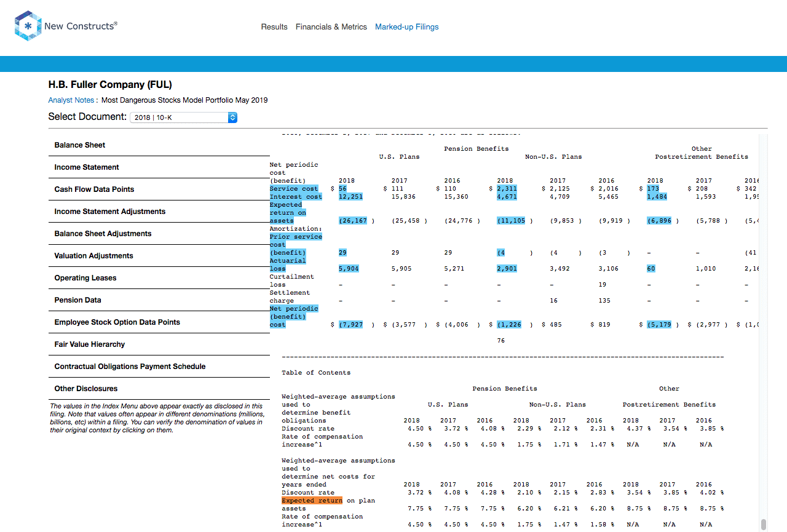The image size is (787, 532).
Task: Click the highlighted Interest cost label
Action: [x=296, y=197]
